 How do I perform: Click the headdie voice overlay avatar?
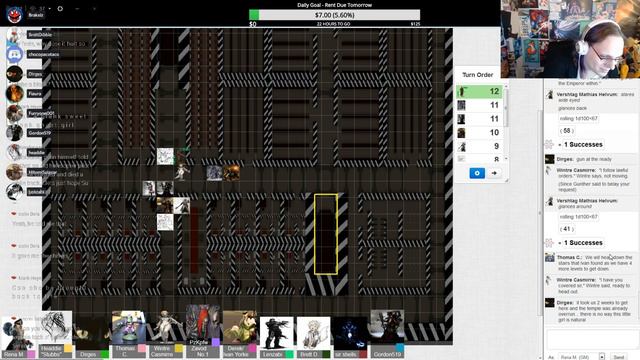tap(15, 152)
